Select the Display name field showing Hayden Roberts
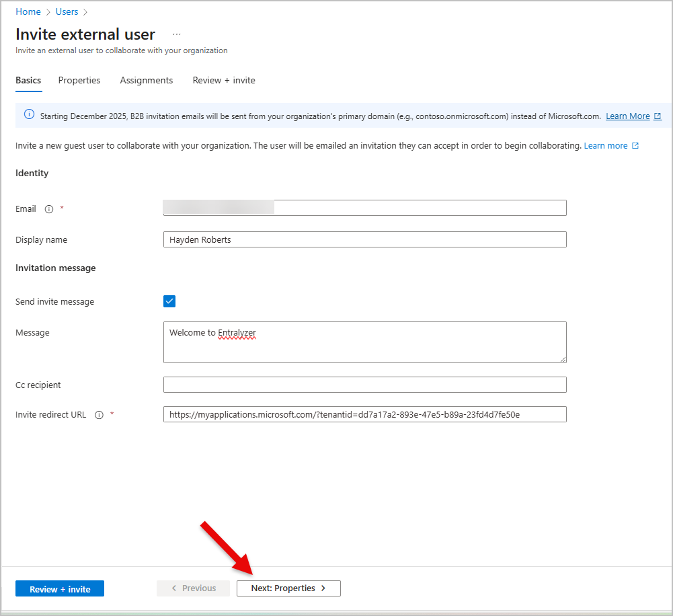This screenshot has width=673, height=616. pos(364,239)
